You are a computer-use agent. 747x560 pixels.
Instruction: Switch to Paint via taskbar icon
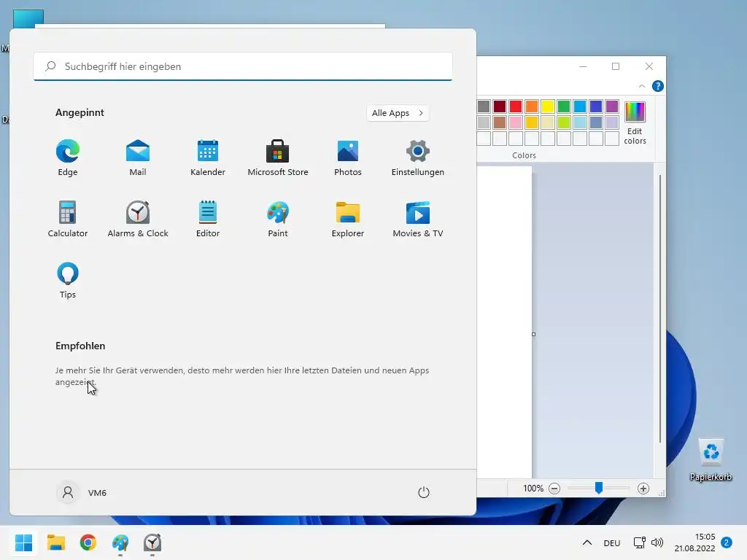(120, 542)
